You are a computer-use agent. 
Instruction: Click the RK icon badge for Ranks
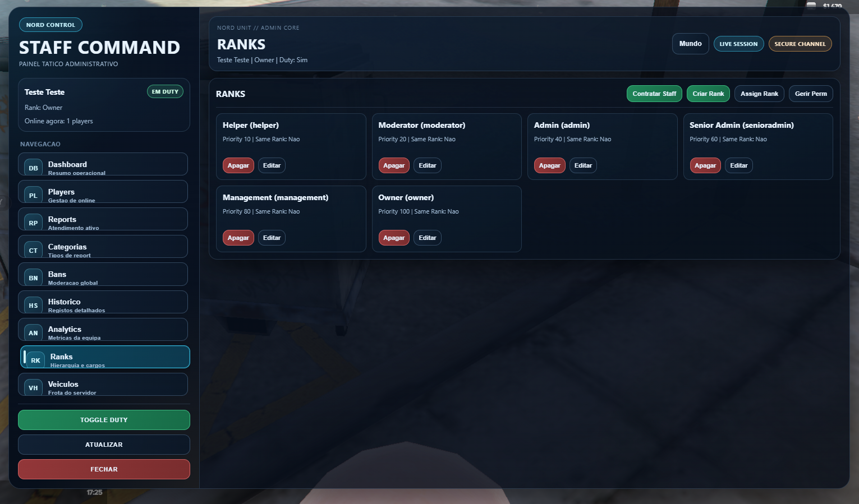[35, 360]
